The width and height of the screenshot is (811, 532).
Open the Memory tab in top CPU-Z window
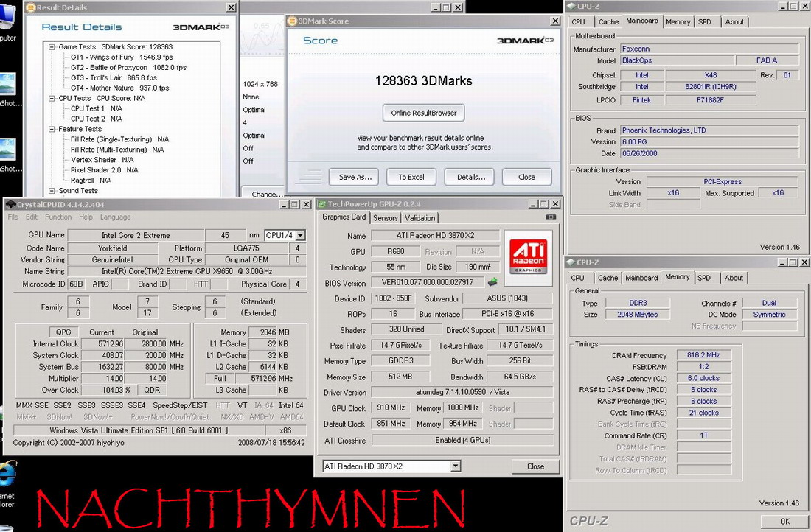[x=678, y=21]
